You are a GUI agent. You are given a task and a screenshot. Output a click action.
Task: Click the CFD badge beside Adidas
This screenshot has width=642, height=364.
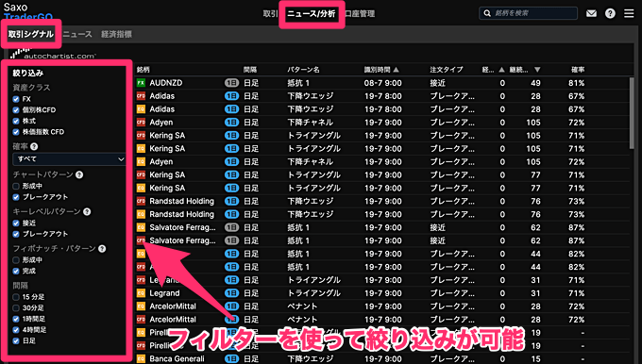[x=141, y=96]
